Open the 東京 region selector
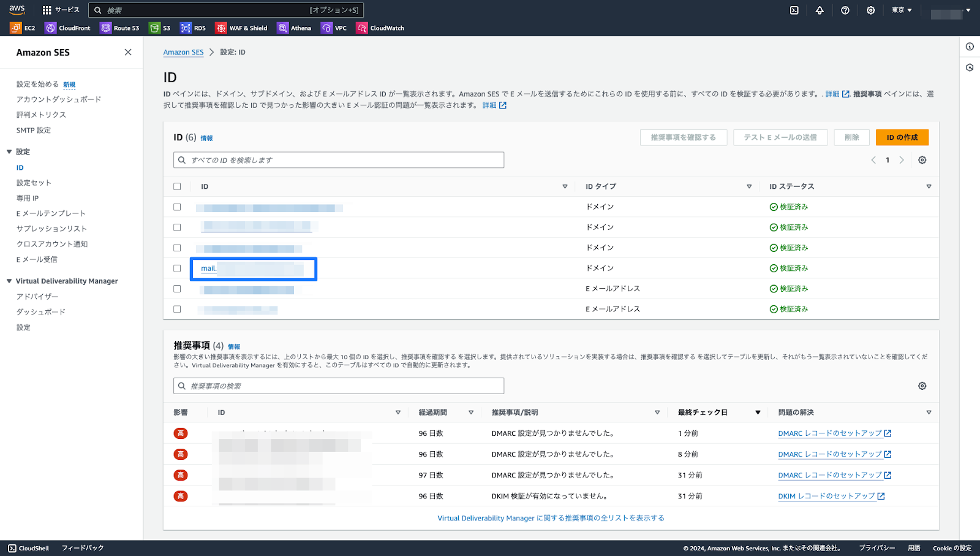The height and width of the screenshot is (556, 980). click(901, 10)
